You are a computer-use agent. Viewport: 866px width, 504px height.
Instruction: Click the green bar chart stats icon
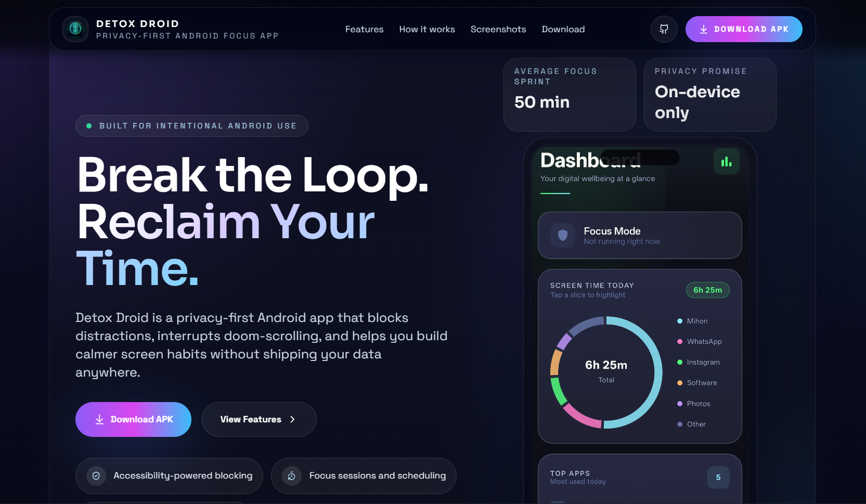point(726,162)
